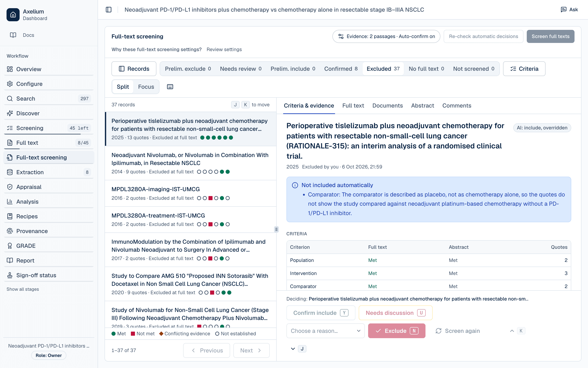Toggle the sidebar panel icon
This screenshot has height=368, width=588.
pos(109,10)
